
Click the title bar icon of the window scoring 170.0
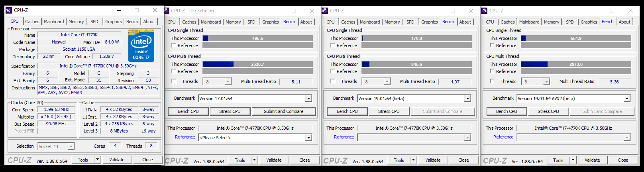tap(325, 11)
